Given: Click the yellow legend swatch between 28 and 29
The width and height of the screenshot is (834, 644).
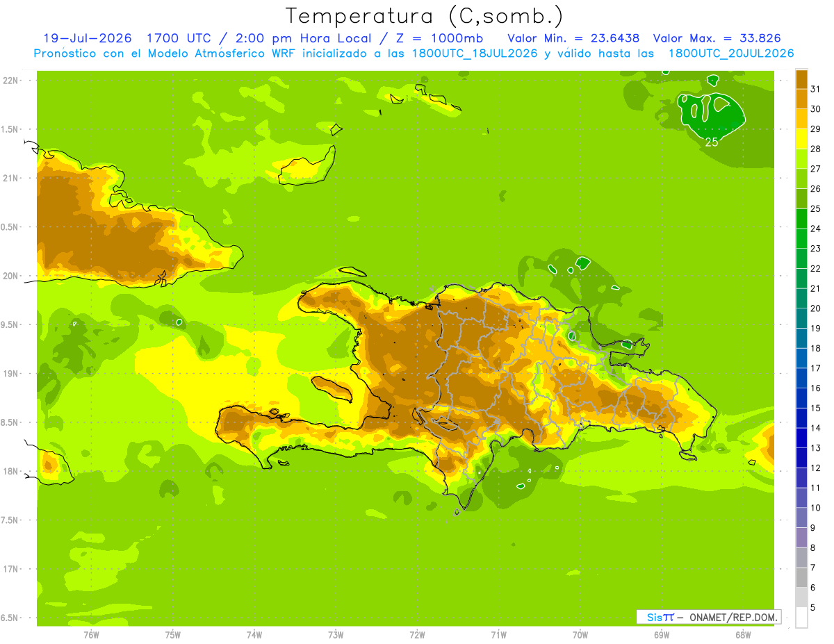Looking at the screenshot, I should [802, 139].
